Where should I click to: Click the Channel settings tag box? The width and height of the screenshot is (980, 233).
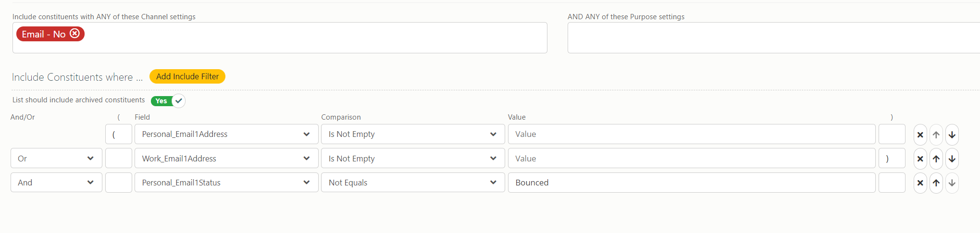pos(280,37)
